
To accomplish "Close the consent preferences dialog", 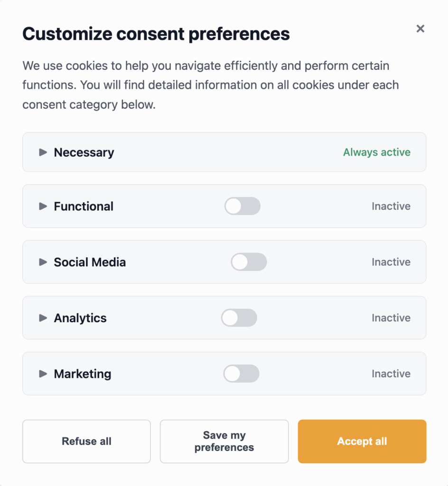I will pos(420,28).
